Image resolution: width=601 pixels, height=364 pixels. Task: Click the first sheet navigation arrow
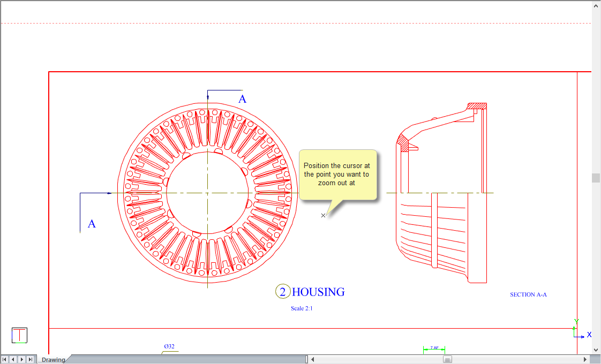coord(5,360)
